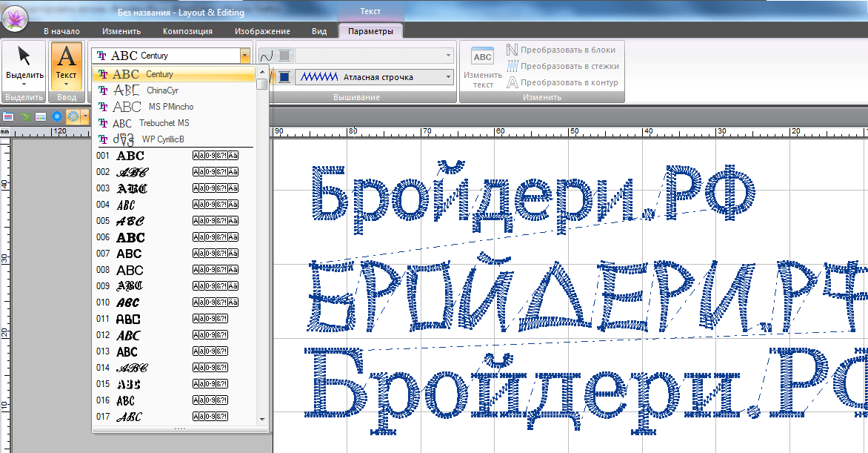Click the application logo button

tap(15, 18)
